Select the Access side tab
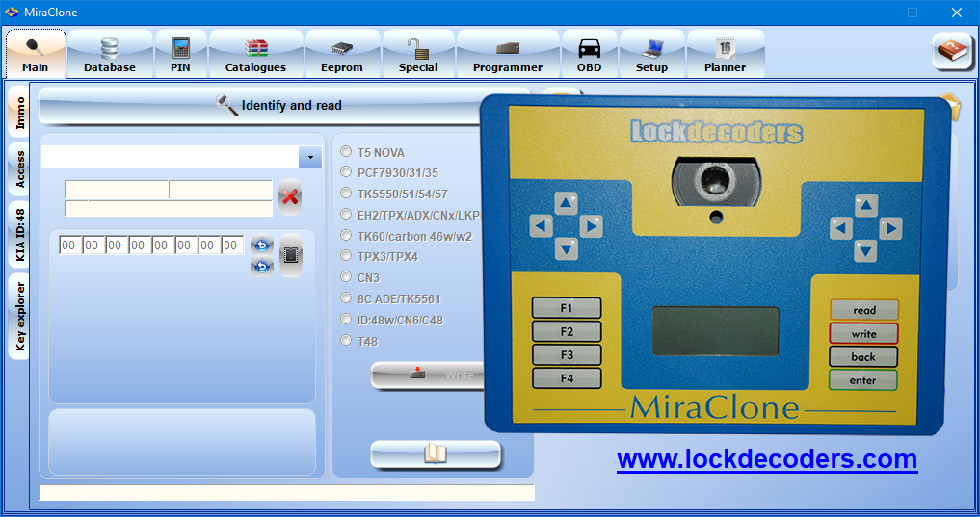This screenshot has height=517, width=980. click(x=18, y=169)
